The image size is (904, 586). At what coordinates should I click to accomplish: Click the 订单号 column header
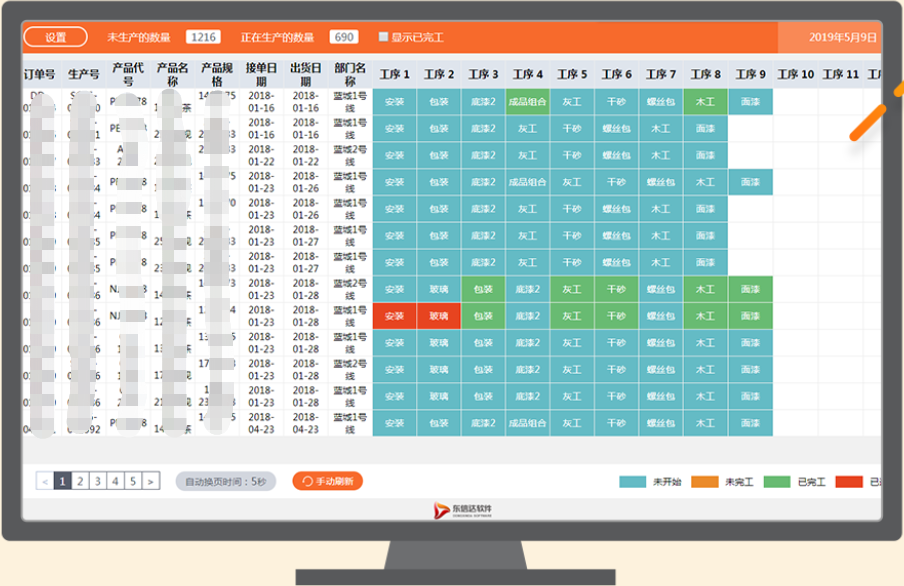click(39, 74)
